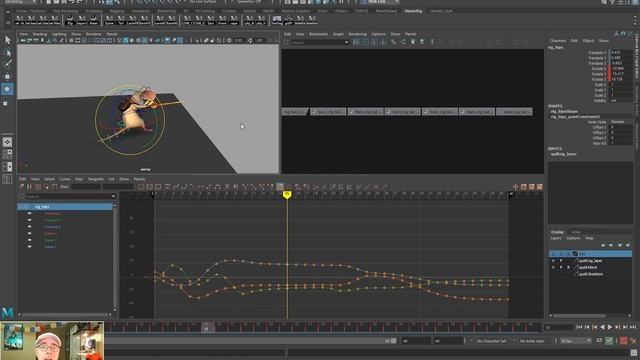640x360 pixels.
Task: Open the Rendering shelf tab
Action: tap(166, 11)
